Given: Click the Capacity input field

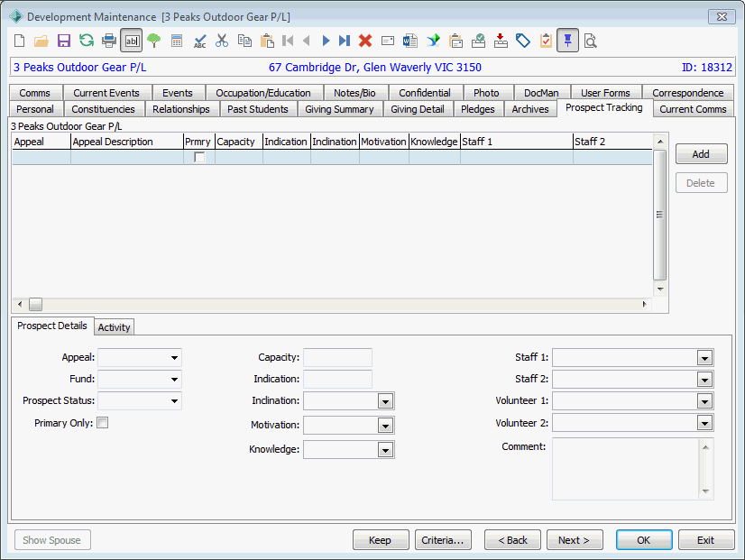Looking at the screenshot, I should click(x=338, y=358).
